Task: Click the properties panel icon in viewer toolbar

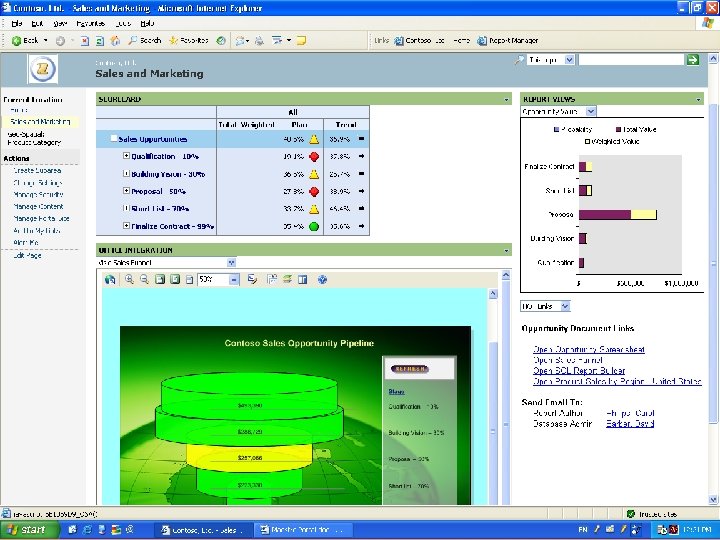Action: (302, 279)
